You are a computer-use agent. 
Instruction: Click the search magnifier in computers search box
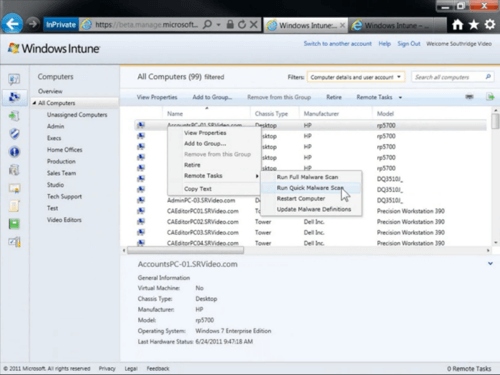click(x=488, y=77)
